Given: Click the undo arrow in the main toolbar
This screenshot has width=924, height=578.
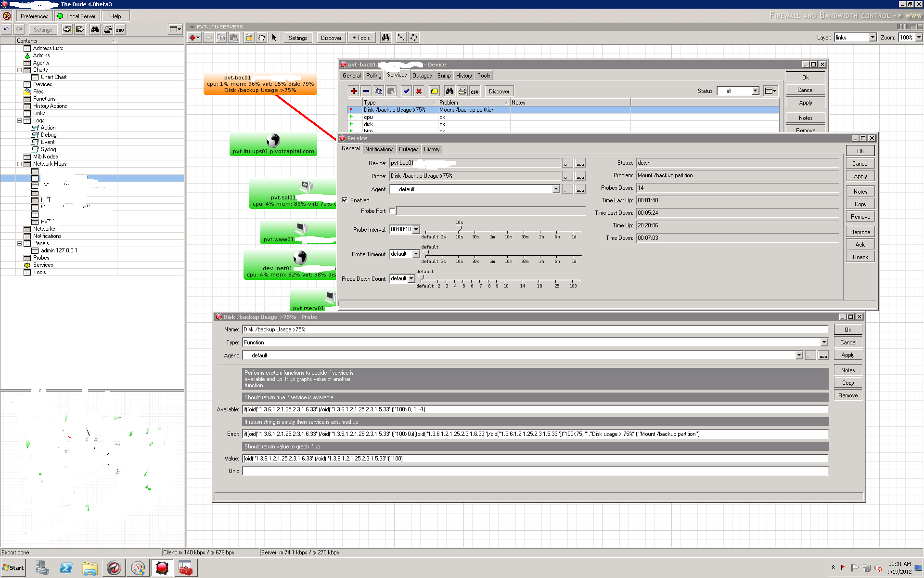Looking at the screenshot, I should (x=7, y=29).
